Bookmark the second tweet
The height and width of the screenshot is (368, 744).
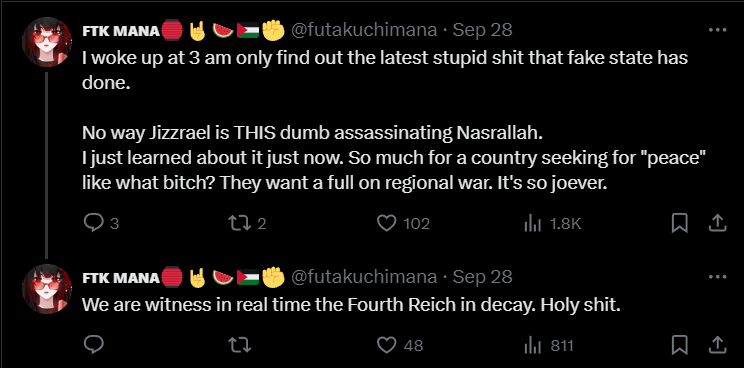(679, 345)
